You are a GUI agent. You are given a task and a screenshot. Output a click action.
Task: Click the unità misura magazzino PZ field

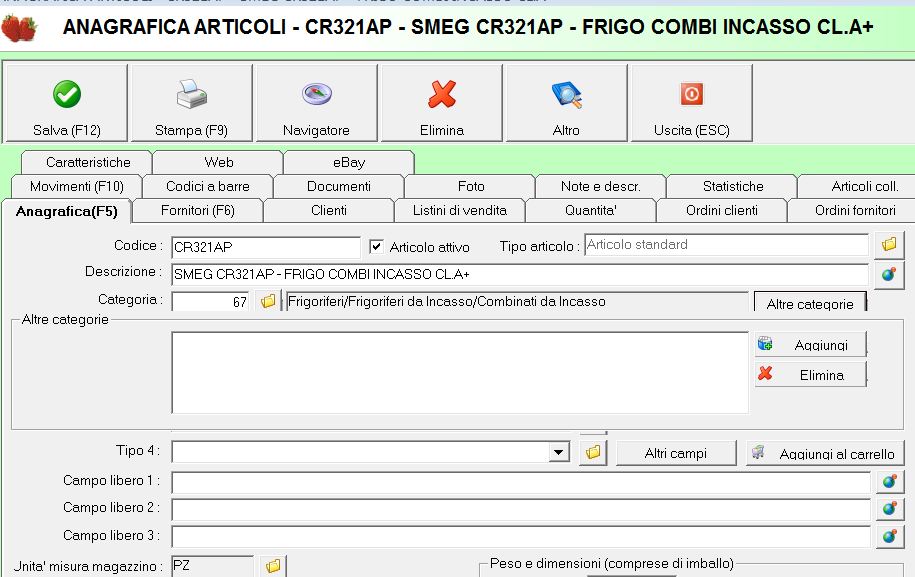(x=212, y=566)
